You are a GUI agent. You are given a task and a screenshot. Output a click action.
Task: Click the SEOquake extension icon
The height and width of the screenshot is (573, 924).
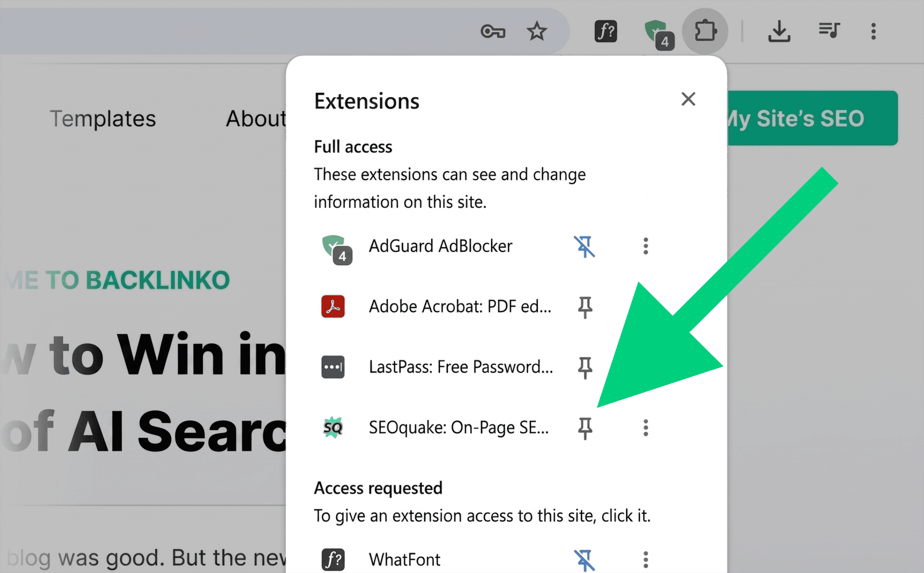pyautogui.click(x=333, y=427)
